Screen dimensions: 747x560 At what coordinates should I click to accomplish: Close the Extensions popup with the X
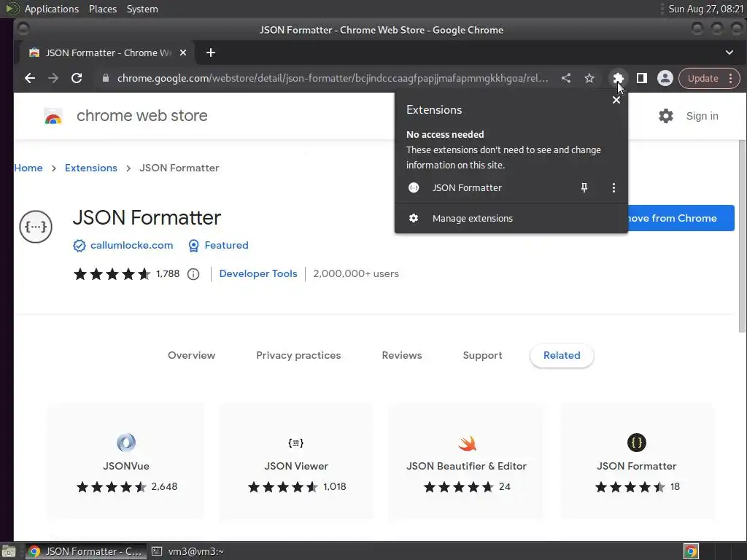[616, 100]
